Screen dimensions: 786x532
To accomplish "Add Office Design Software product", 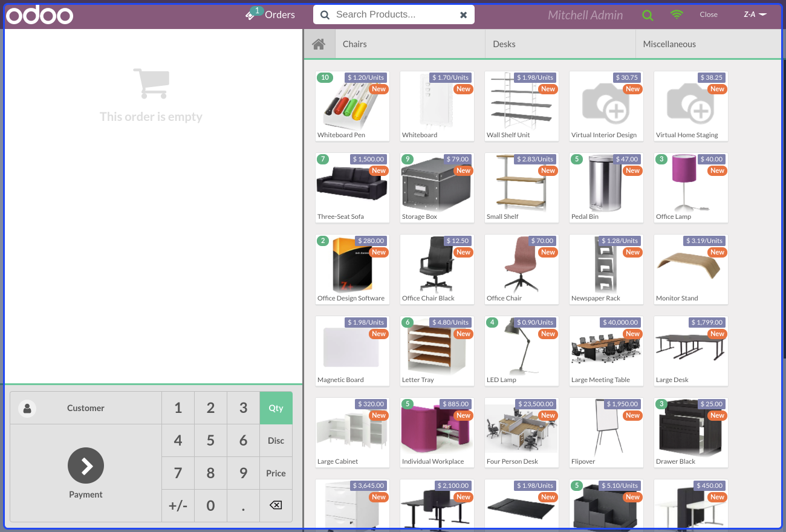I will coord(352,270).
